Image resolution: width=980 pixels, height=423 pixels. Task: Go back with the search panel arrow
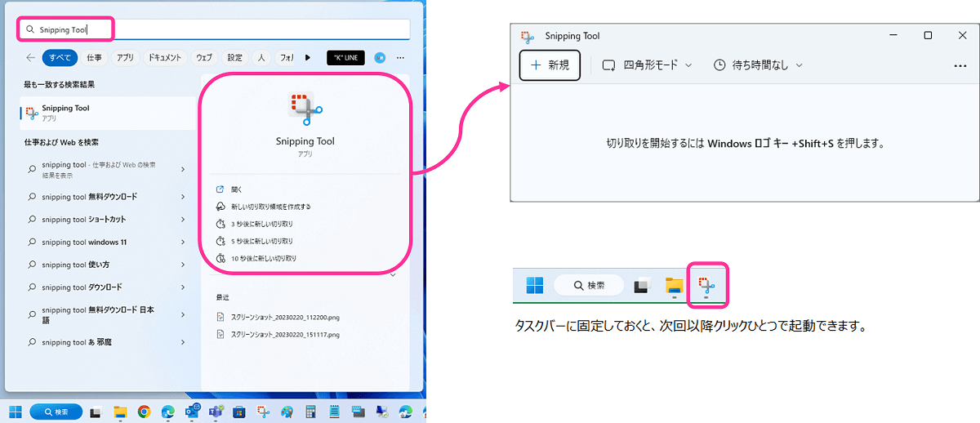pos(30,58)
